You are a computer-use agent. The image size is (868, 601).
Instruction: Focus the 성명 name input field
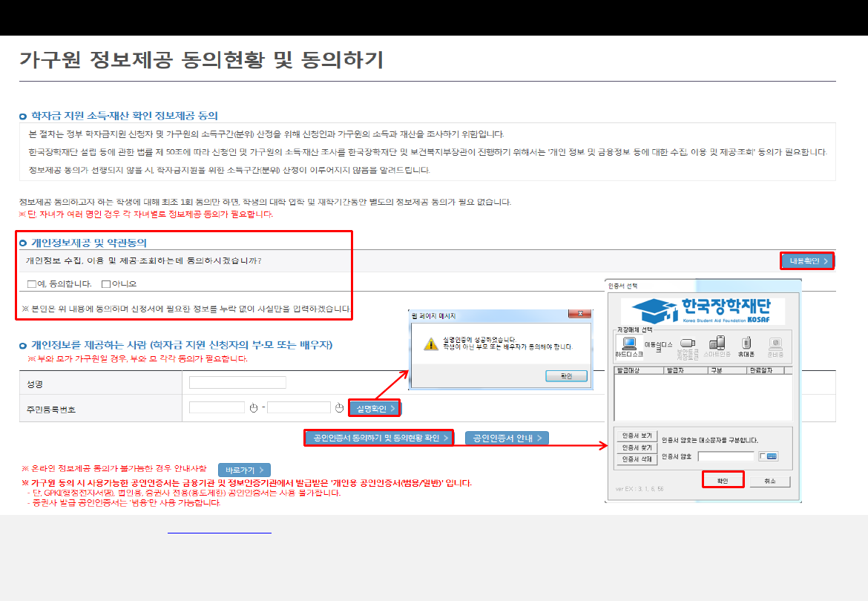pos(237,382)
